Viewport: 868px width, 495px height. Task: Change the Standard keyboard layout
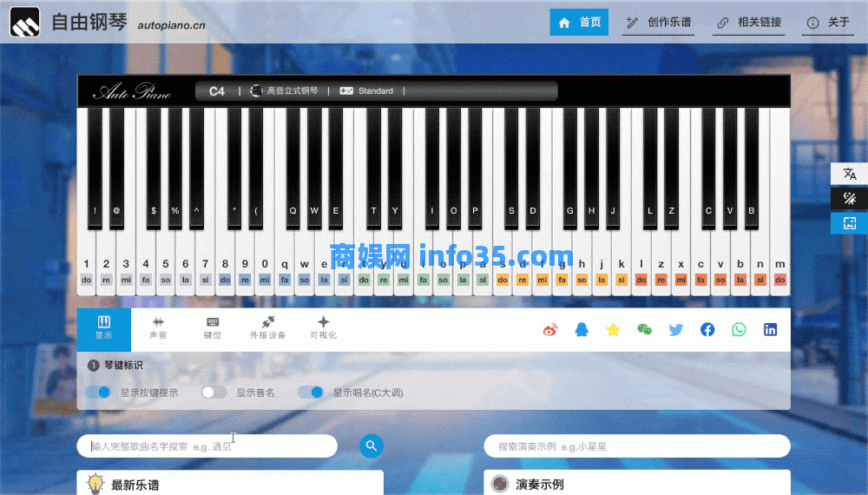pyautogui.click(x=366, y=91)
